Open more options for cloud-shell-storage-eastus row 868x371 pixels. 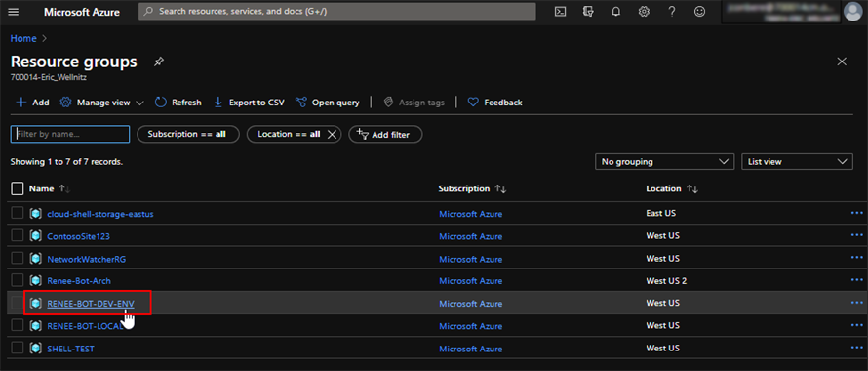856,213
